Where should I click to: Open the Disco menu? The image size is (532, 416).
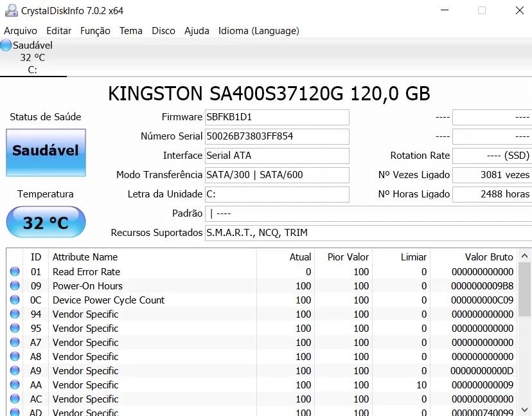tap(163, 31)
